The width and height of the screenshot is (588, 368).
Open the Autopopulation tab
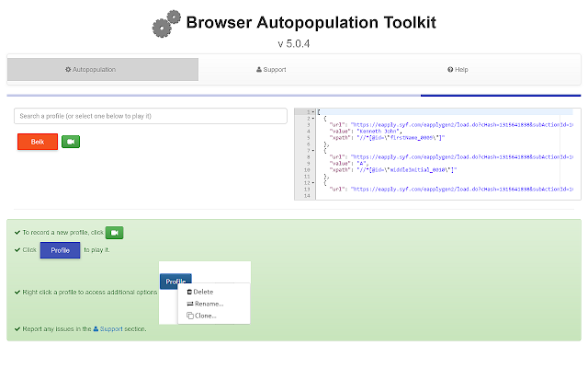102,70
